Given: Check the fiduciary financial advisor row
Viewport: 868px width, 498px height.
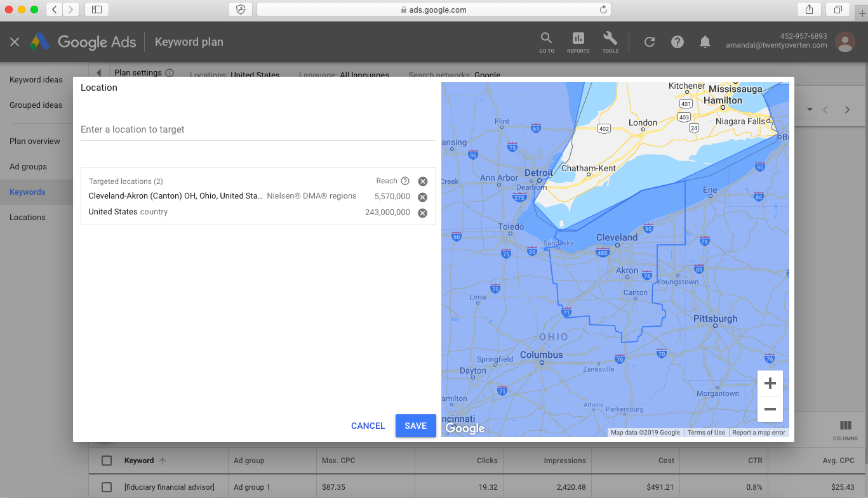Looking at the screenshot, I should 107,487.
